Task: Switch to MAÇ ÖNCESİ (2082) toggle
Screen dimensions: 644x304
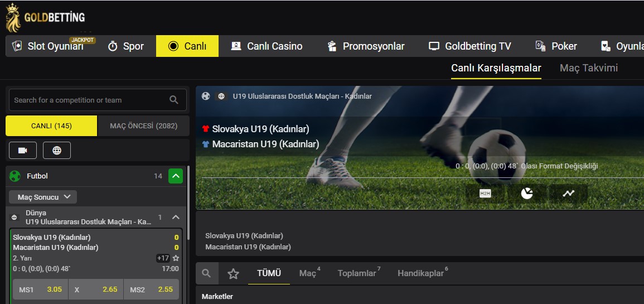Action: coord(143,126)
